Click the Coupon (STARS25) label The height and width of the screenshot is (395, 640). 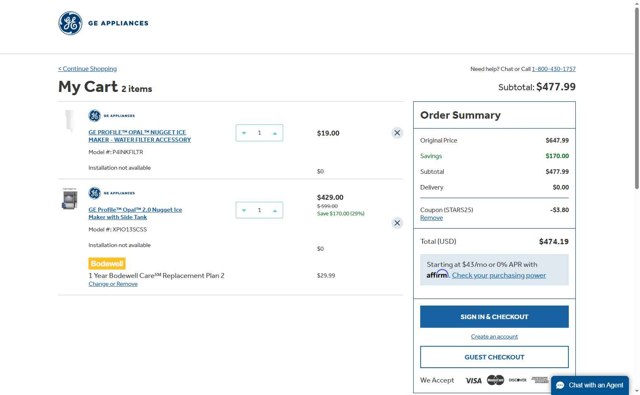(x=447, y=210)
